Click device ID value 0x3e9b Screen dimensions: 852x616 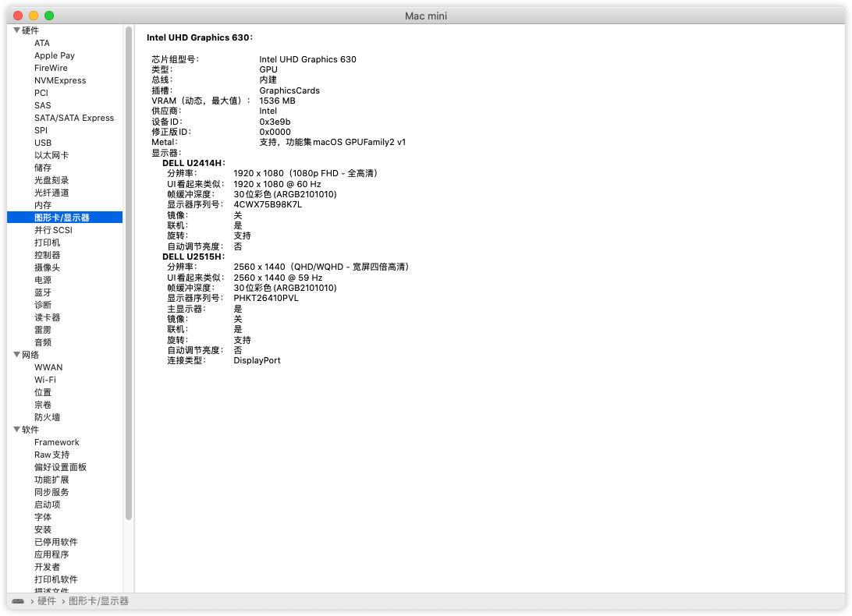pyautogui.click(x=275, y=122)
